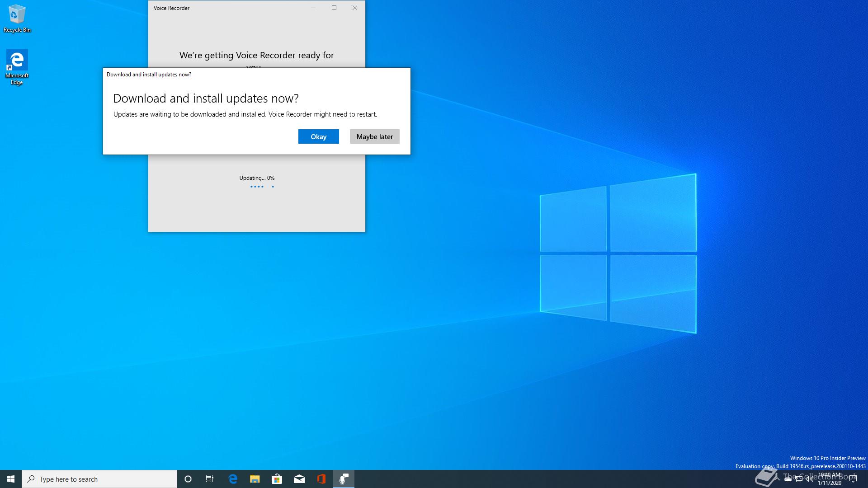
Task: Open the network status tray icon
Action: [799, 479]
